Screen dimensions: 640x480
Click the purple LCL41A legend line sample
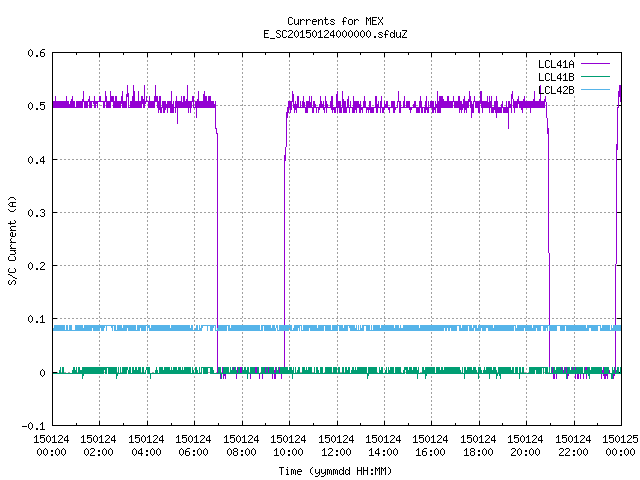pos(595,64)
